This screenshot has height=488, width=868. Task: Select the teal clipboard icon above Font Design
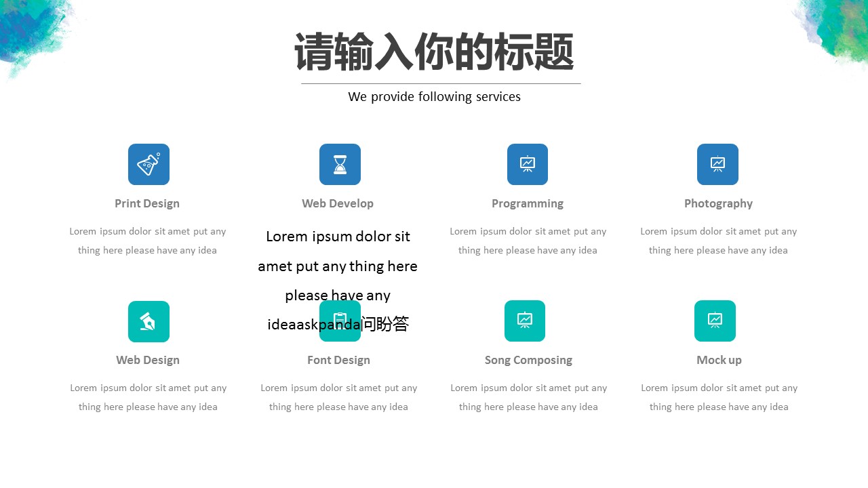click(340, 321)
